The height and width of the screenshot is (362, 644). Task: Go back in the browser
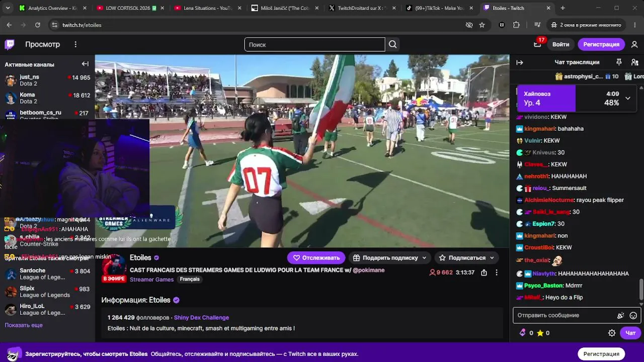[9, 25]
